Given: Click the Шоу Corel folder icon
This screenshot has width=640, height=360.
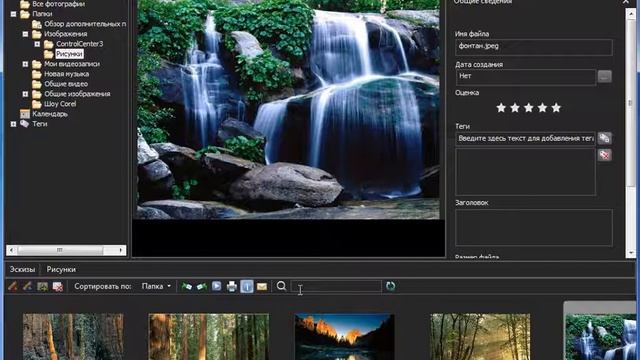Looking at the screenshot, I should pos(37,104).
